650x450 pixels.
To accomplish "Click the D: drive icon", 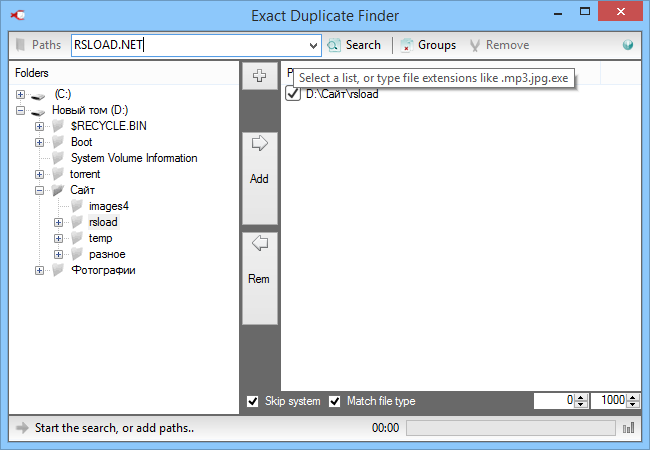I will [38, 112].
